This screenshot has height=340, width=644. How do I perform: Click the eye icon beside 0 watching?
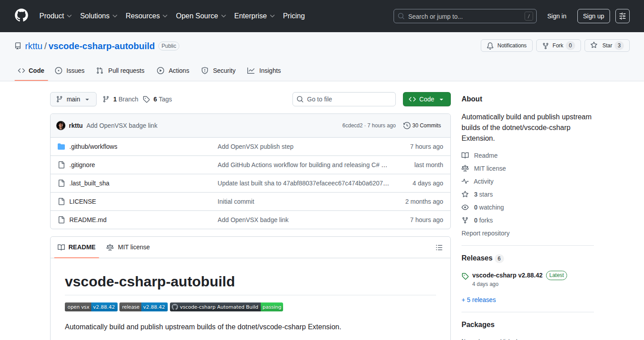coord(465,207)
